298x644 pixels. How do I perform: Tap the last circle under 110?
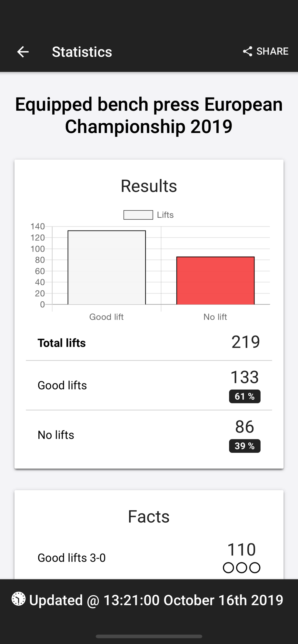pyautogui.click(x=255, y=568)
